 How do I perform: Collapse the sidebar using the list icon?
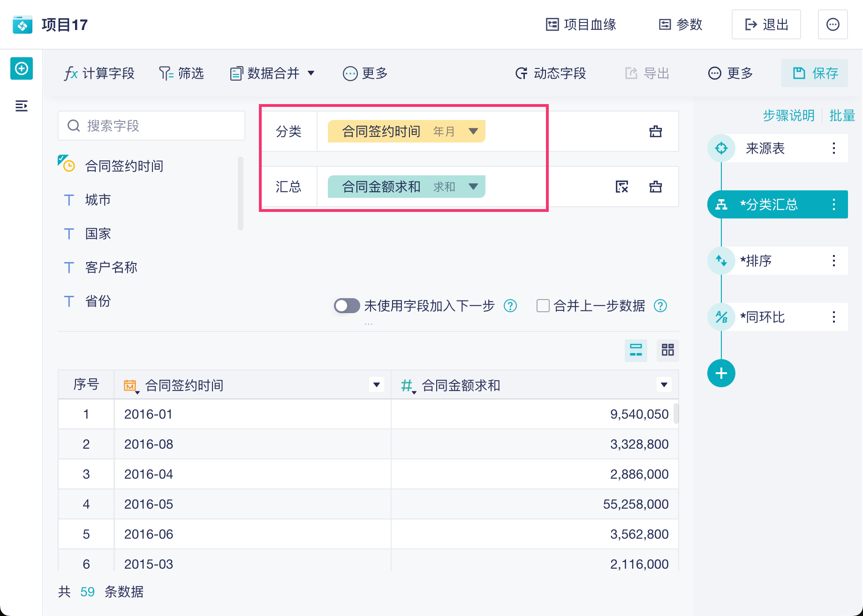[x=22, y=106]
